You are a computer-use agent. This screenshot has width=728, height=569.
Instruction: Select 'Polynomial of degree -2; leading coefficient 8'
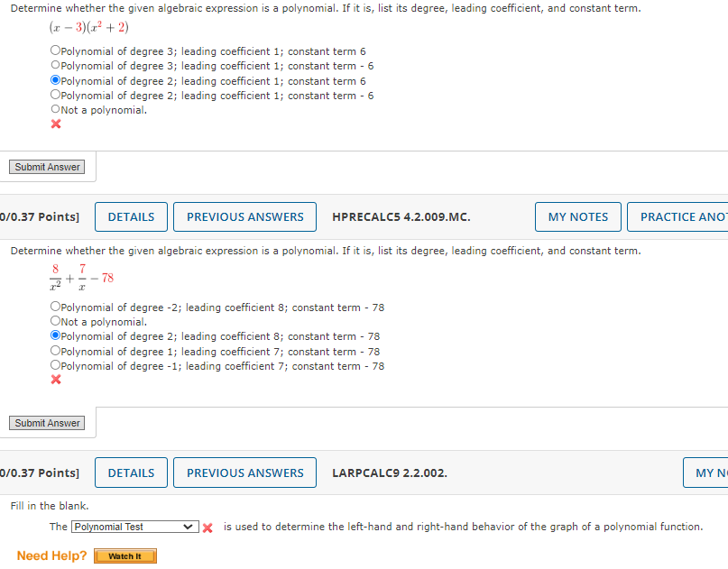[x=53, y=307]
